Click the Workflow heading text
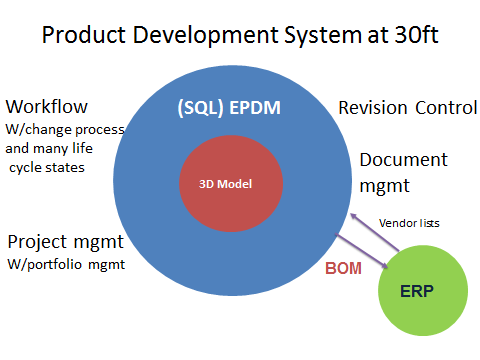The image size is (480, 360). point(47,107)
